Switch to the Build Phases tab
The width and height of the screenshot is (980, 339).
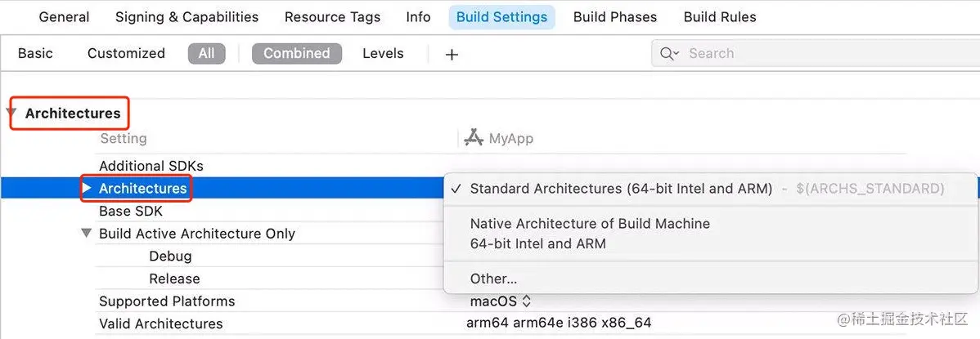coord(614,17)
